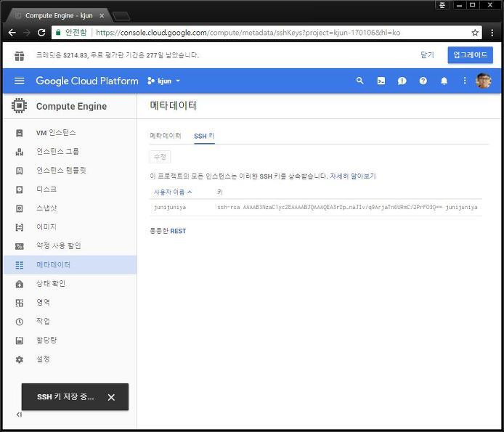The image size is (504, 432).
Task: Click the 영역 sidebar icon
Action: coord(20,303)
